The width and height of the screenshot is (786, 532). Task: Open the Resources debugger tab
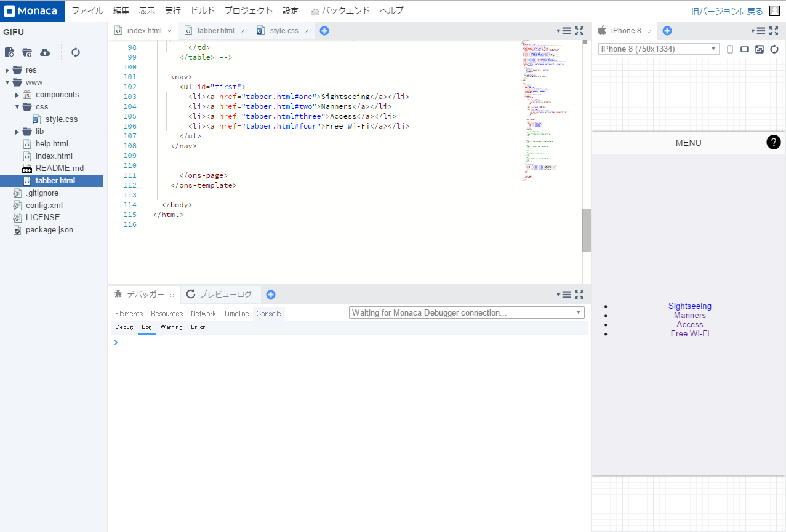[167, 314]
